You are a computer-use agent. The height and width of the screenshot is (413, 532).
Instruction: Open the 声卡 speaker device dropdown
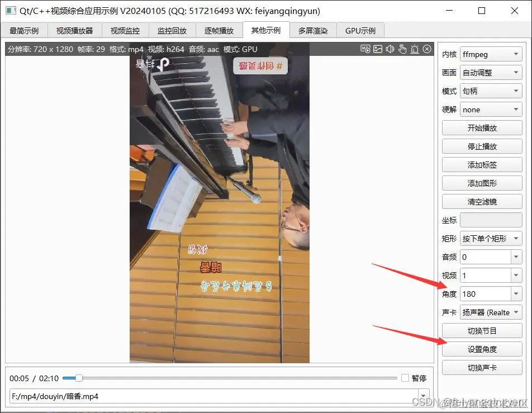[491, 312]
